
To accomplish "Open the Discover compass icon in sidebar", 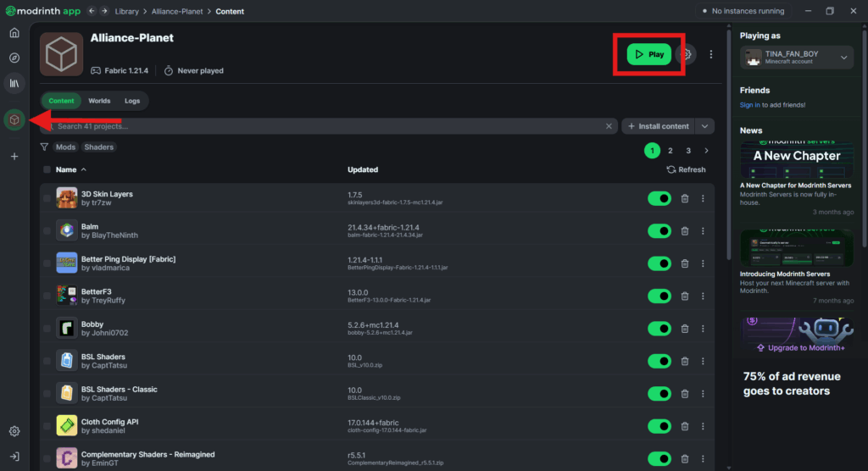I will tap(14, 58).
